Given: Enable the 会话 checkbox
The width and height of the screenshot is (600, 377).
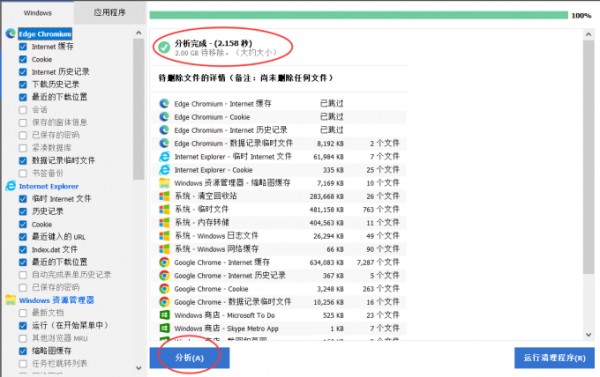Looking at the screenshot, I should point(23,110).
